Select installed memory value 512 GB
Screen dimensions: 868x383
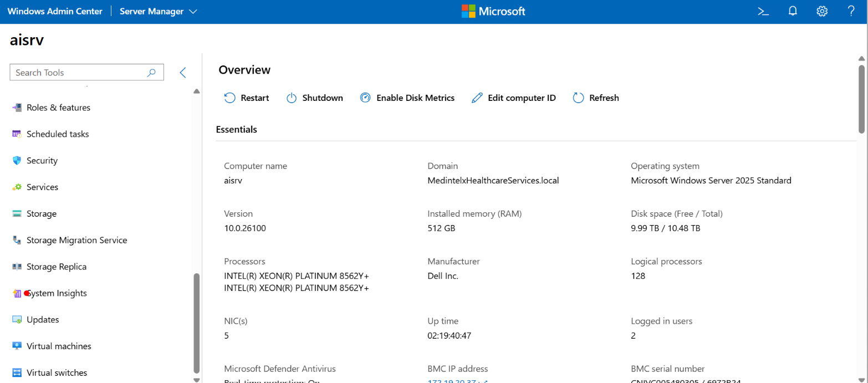(441, 228)
